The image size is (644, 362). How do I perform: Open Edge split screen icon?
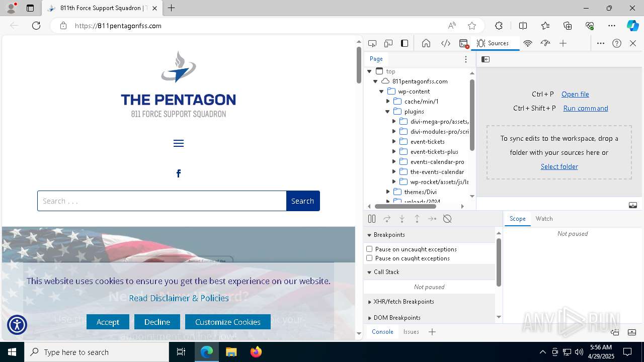click(523, 26)
